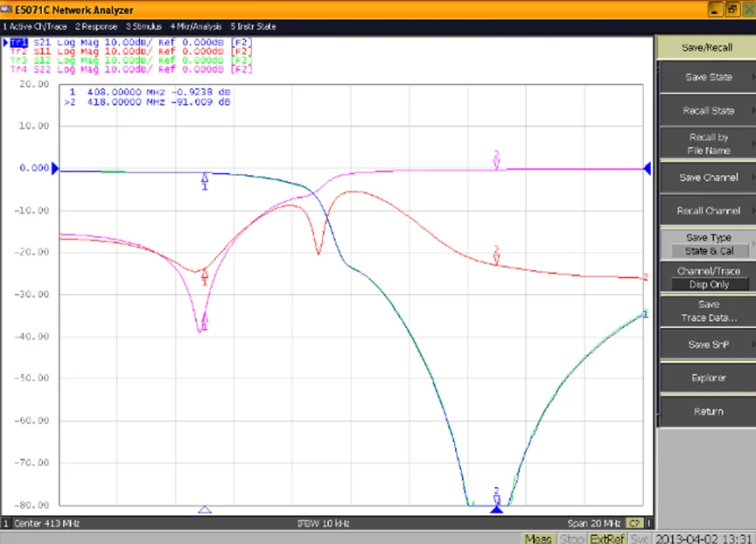Open the Save Type State & Cal selector

coord(708,244)
